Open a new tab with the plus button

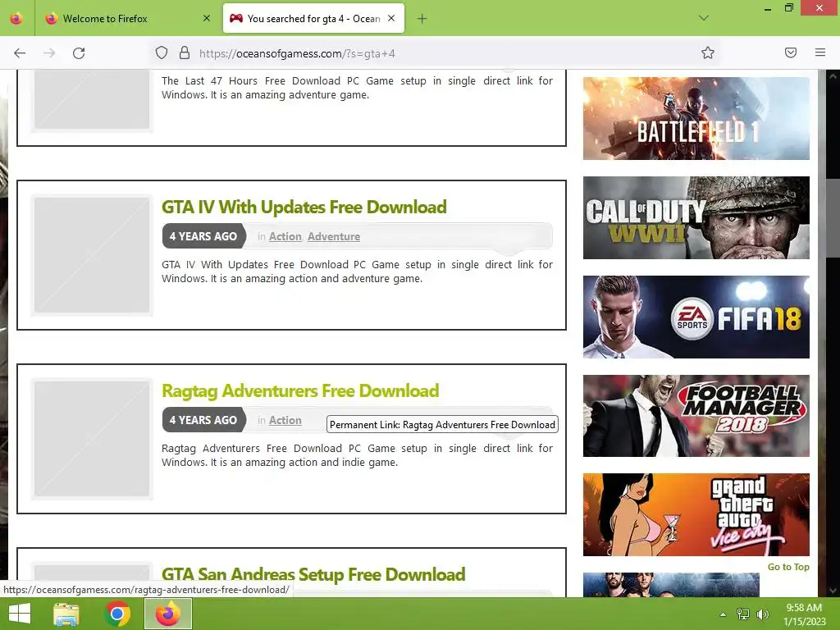tap(422, 19)
